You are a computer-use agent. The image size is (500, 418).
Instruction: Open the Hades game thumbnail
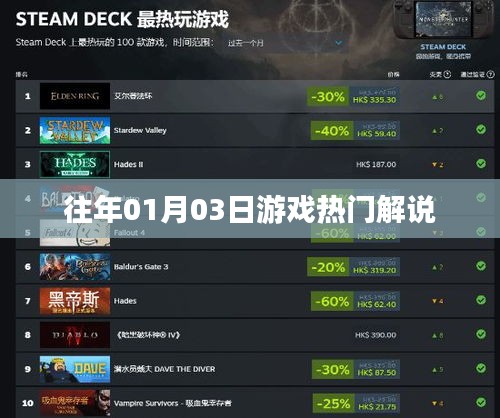(x=75, y=301)
